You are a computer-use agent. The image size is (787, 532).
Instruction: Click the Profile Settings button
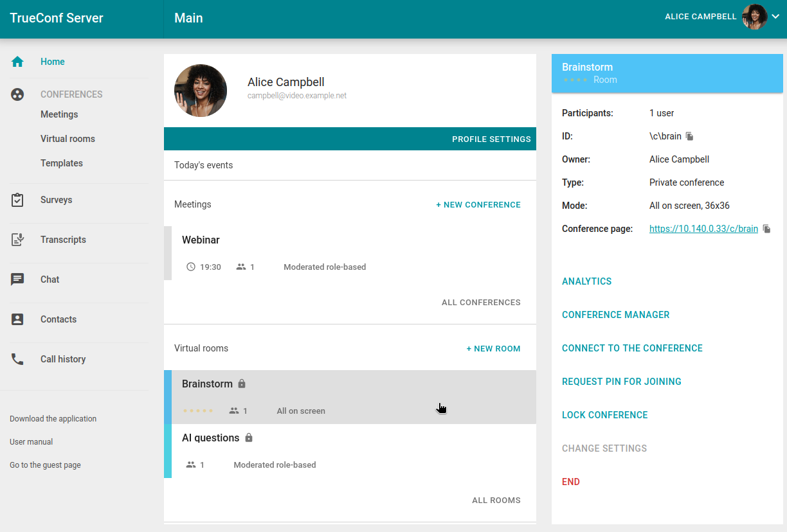click(x=491, y=139)
